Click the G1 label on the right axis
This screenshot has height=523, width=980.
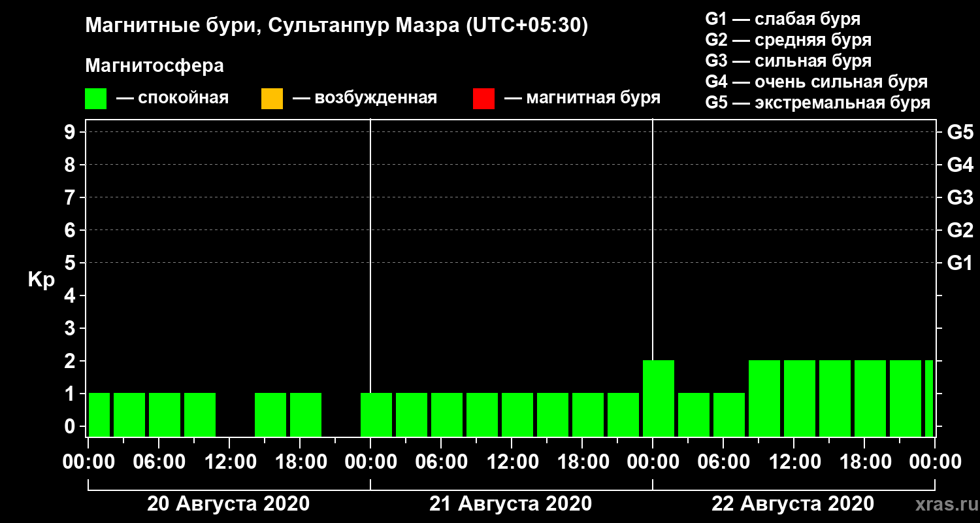[960, 263]
